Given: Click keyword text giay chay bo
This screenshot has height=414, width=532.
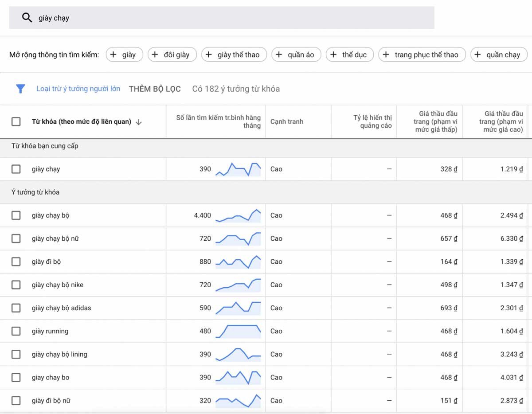Looking at the screenshot, I should click(x=51, y=377).
